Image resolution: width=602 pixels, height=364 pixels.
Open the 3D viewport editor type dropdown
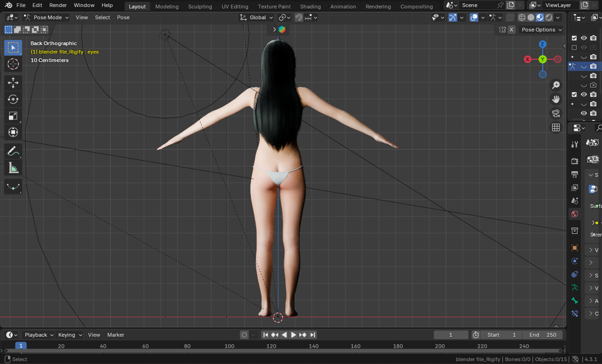12,17
